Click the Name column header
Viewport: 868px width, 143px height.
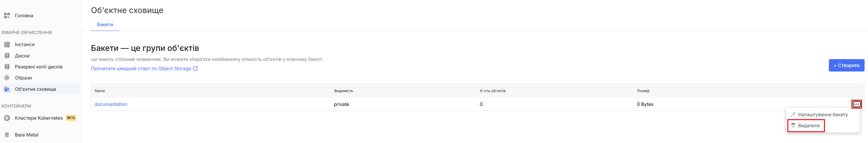[100, 91]
